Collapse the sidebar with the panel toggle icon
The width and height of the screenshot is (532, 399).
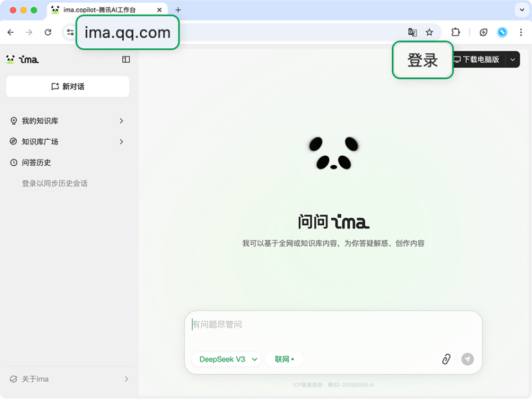coord(126,59)
